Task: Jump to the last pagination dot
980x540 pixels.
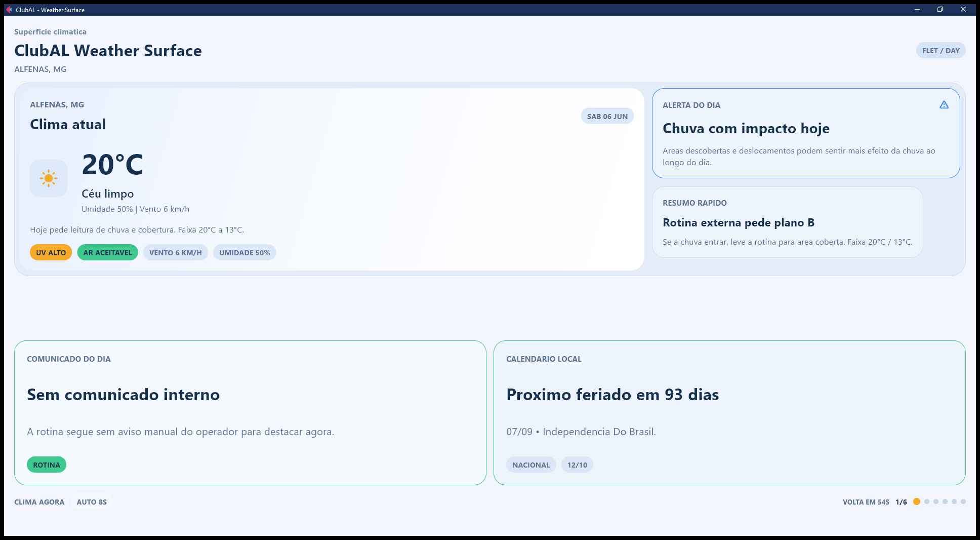Action: [x=963, y=502]
